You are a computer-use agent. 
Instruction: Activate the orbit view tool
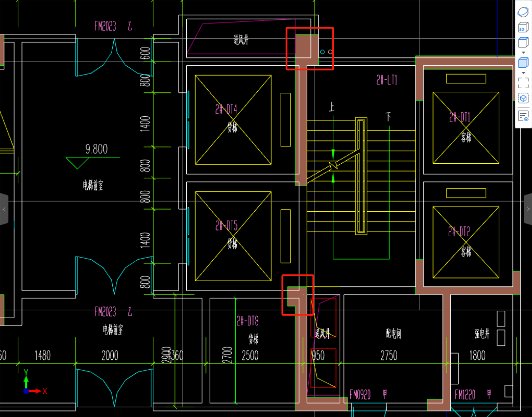[x=523, y=12]
